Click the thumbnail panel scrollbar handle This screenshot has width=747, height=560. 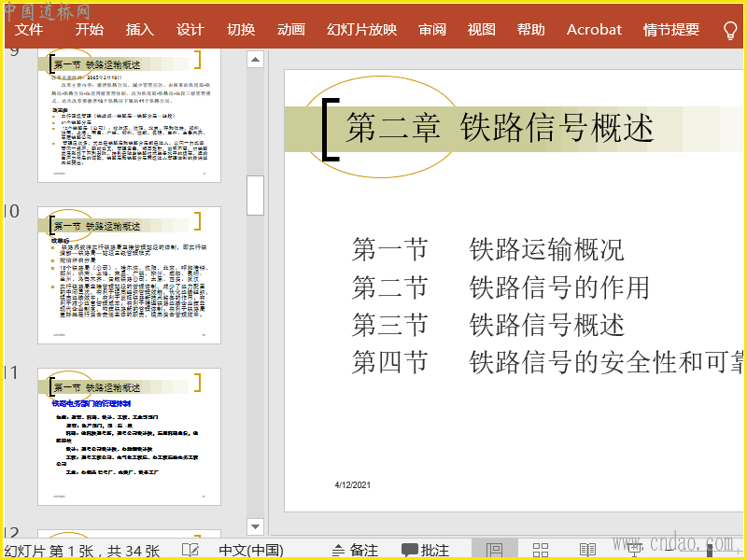pos(255,196)
